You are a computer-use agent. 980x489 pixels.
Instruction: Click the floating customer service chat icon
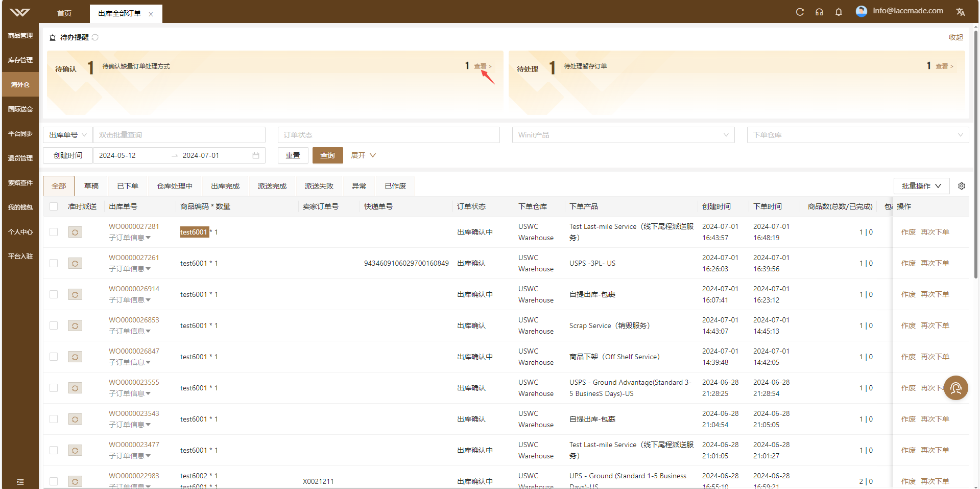[955, 388]
